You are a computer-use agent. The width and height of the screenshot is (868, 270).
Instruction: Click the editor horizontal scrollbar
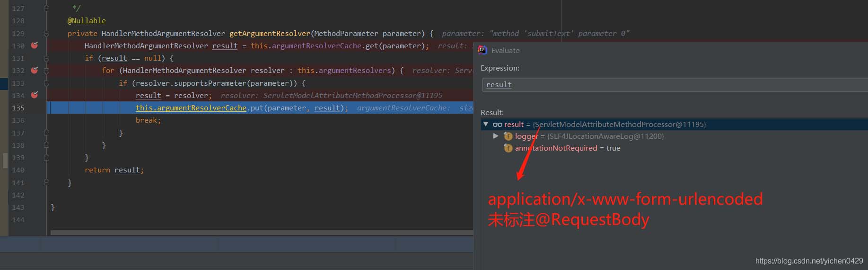point(262,233)
